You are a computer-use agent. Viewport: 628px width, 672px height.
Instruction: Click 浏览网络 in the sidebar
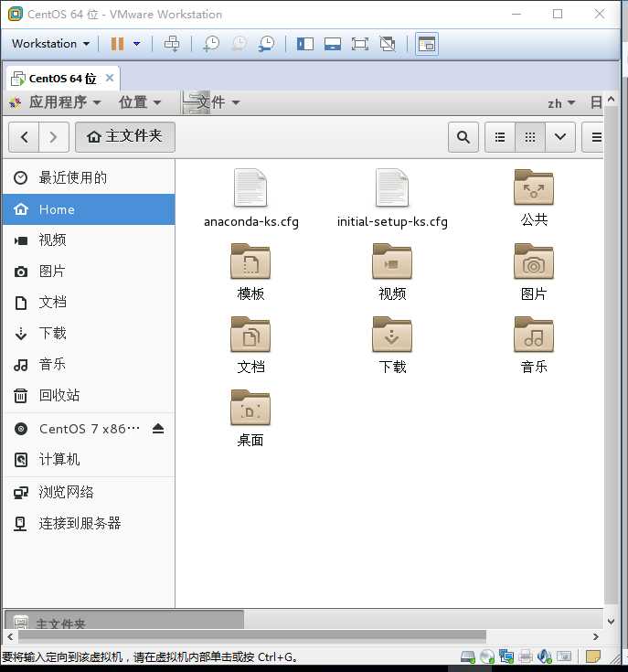(89, 493)
